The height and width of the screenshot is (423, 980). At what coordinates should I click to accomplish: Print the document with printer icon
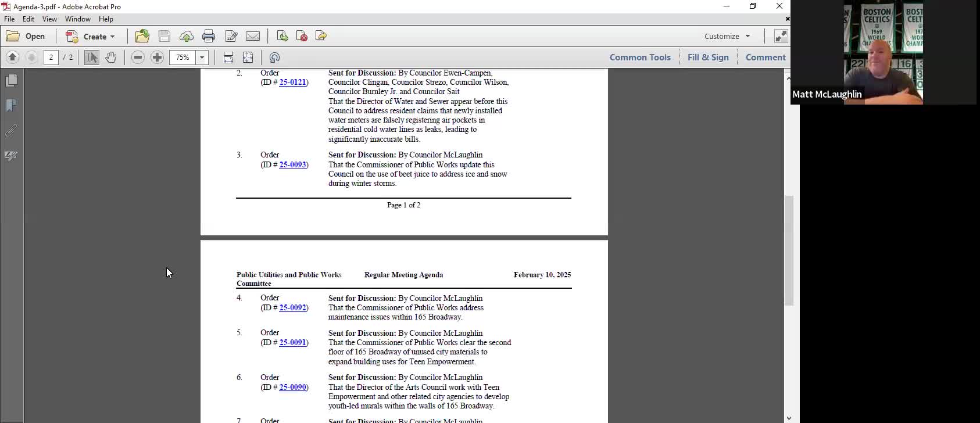[x=209, y=36]
